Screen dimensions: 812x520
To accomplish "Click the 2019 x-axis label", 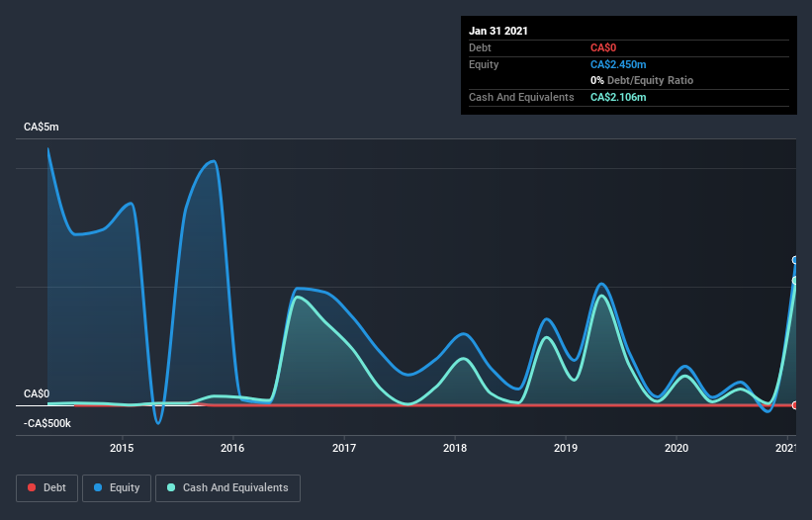I will point(566,448).
